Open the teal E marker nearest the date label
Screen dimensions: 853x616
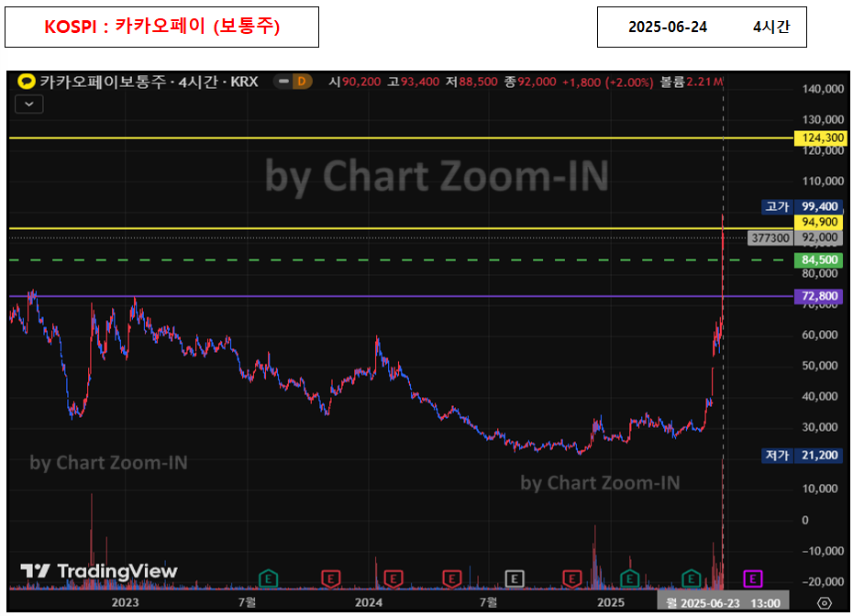tap(691, 578)
